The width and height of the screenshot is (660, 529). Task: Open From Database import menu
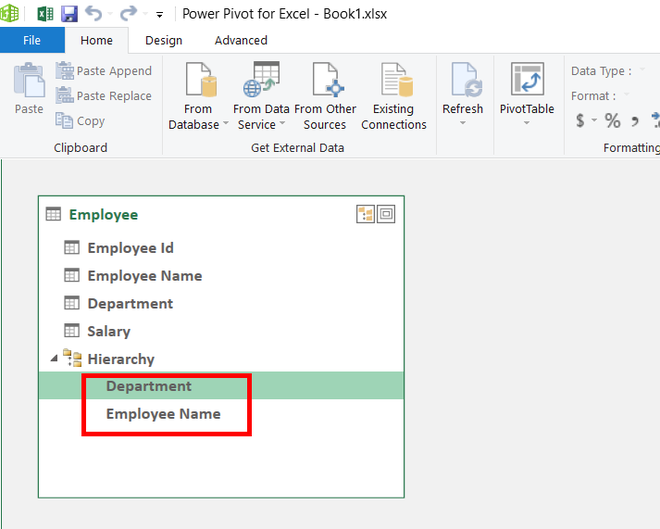coord(198,96)
